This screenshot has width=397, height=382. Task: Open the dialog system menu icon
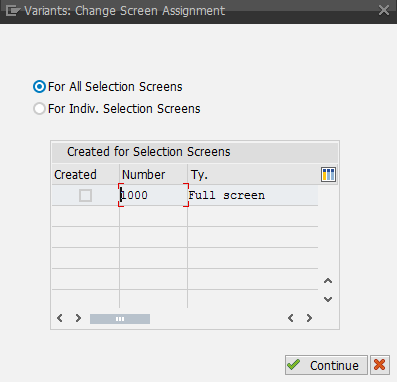pos(13,10)
